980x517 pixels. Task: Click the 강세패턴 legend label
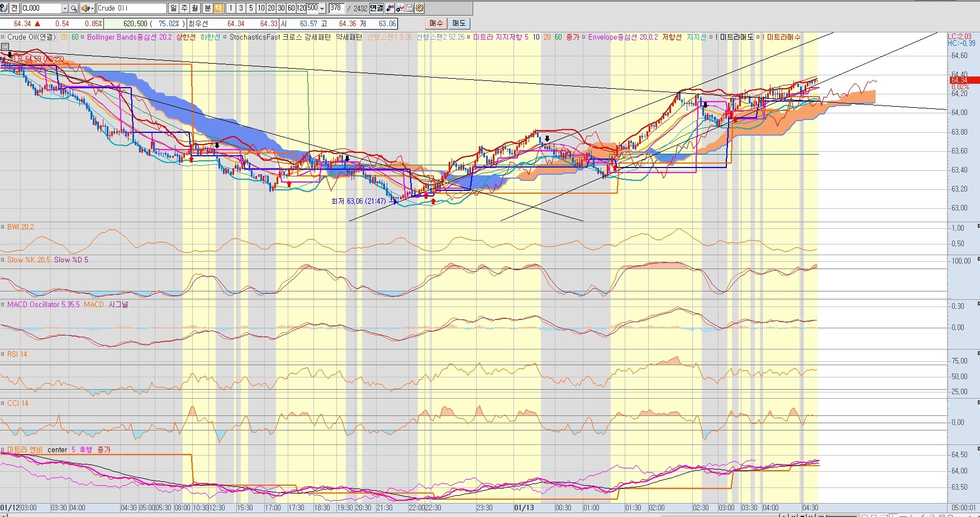click(x=318, y=37)
